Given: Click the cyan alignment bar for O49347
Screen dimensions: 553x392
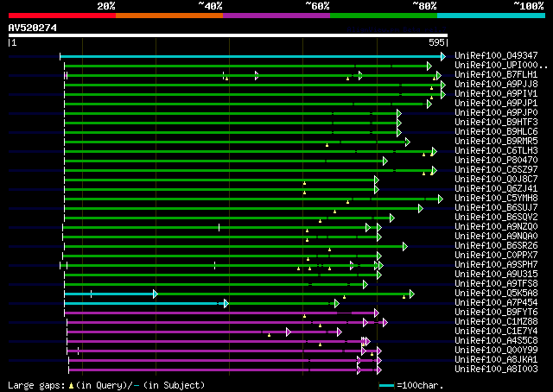Looking at the screenshot, I should coord(251,56).
